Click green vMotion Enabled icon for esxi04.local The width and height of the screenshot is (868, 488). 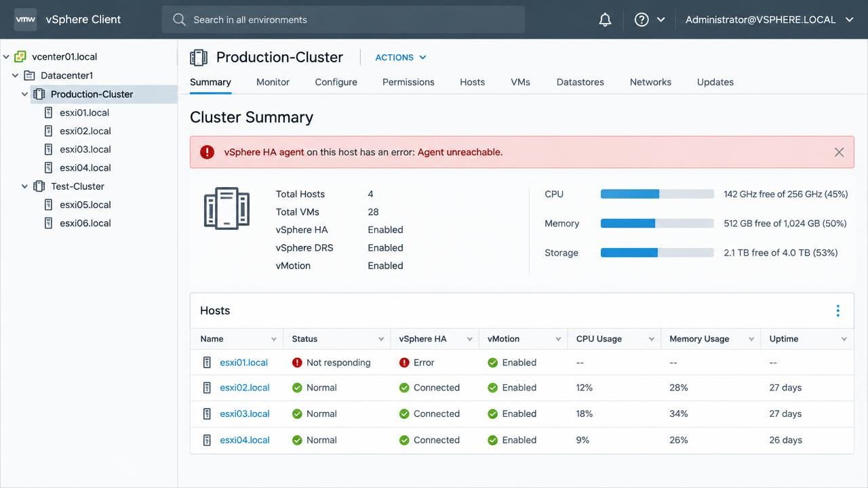[493, 440]
